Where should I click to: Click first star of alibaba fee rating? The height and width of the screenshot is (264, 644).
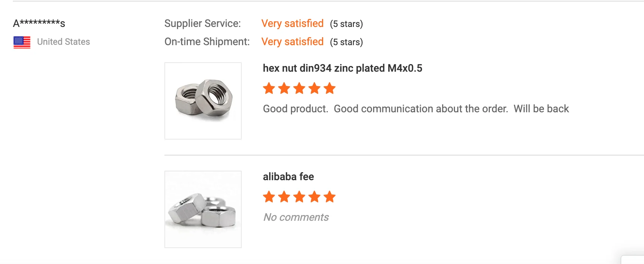tap(269, 197)
